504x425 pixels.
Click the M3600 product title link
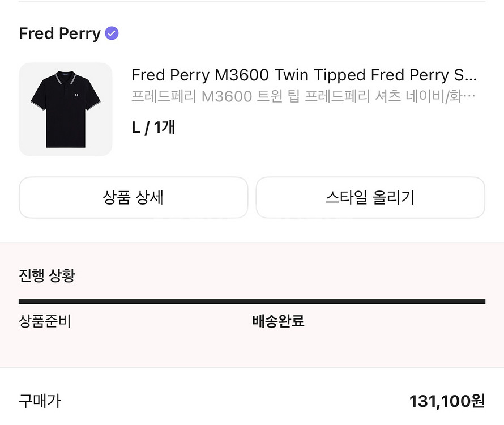pos(306,75)
